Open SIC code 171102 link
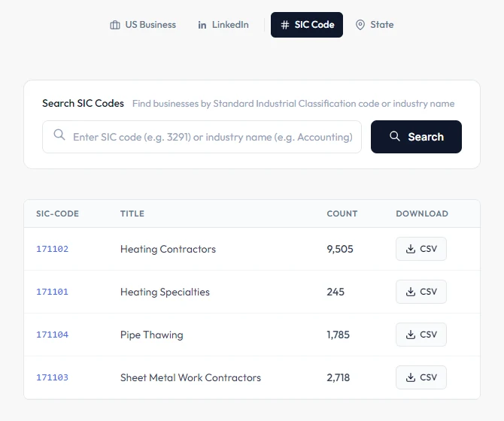This screenshot has height=421, width=504. pos(52,249)
